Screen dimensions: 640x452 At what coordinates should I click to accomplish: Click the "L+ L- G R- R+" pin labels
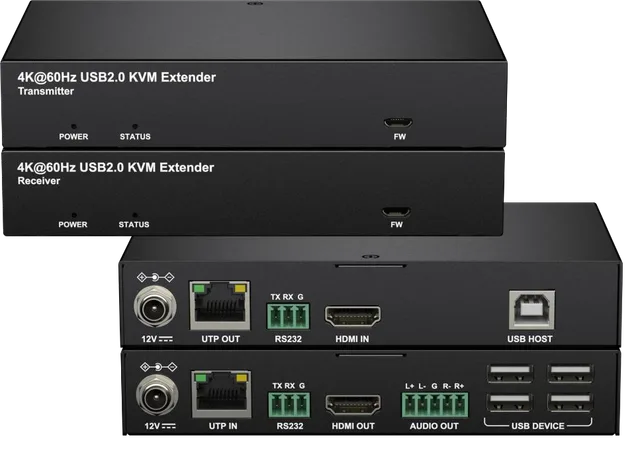pos(434,386)
